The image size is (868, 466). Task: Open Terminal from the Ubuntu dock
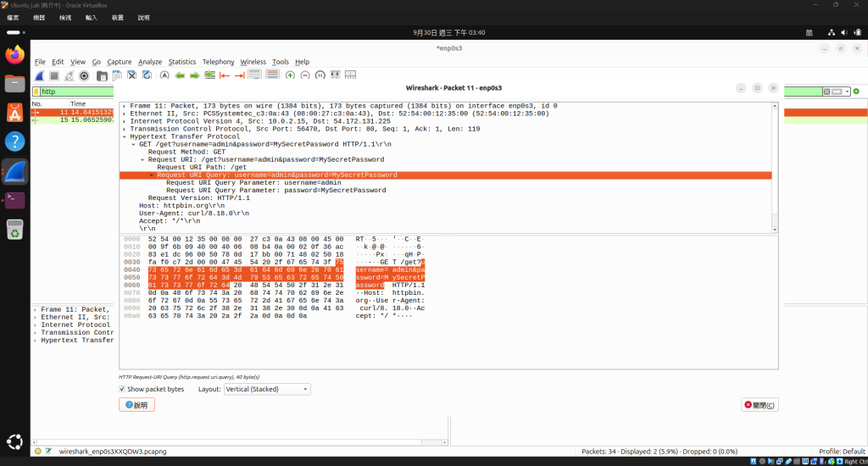coord(15,200)
